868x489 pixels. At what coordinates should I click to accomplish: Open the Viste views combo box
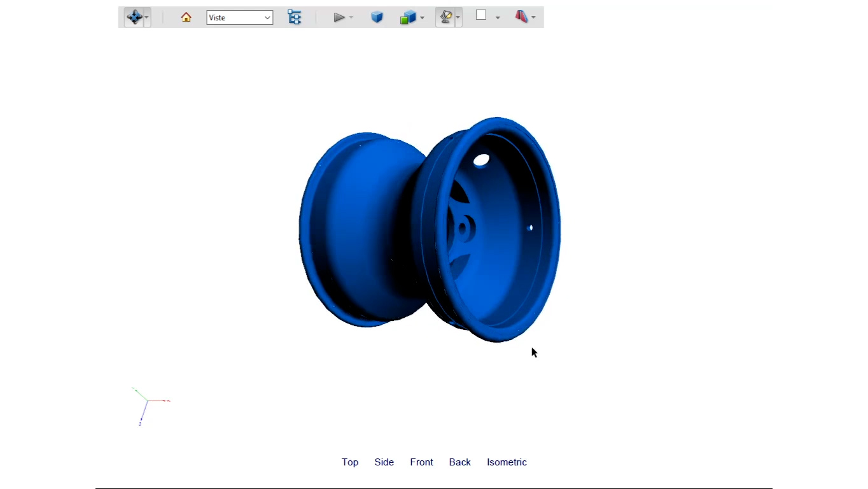point(240,18)
